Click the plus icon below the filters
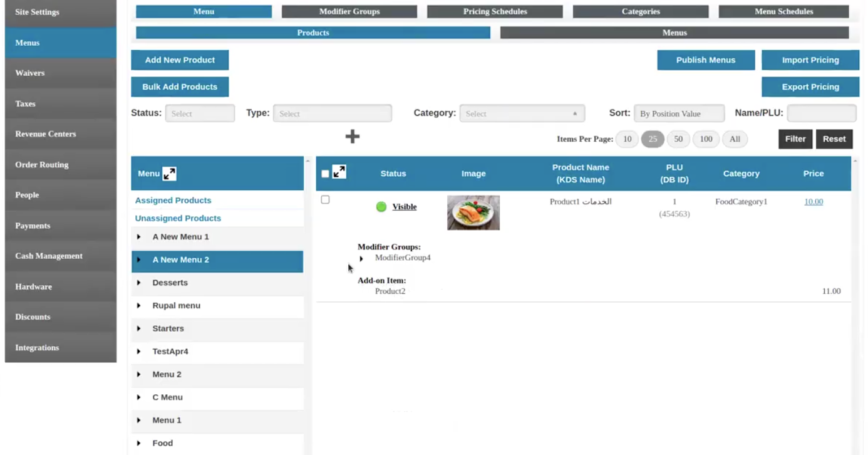This screenshot has width=868, height=455. pos(353,136)
